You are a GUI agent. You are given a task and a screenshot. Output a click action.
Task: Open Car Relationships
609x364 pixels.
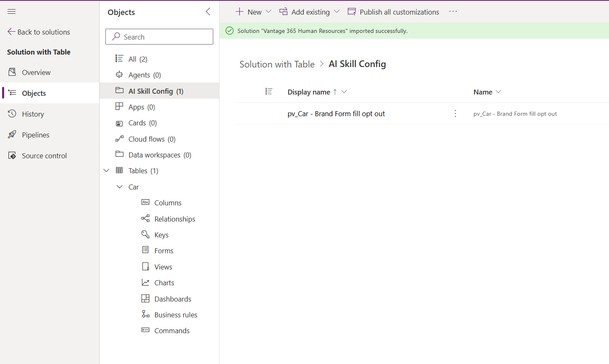click(x=175, y=219)
